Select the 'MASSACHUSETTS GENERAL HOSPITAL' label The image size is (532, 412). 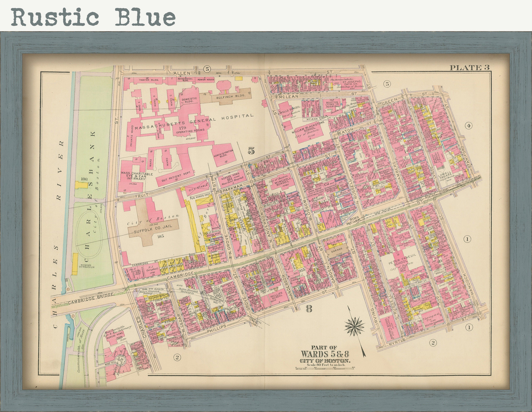pos(194,121)
